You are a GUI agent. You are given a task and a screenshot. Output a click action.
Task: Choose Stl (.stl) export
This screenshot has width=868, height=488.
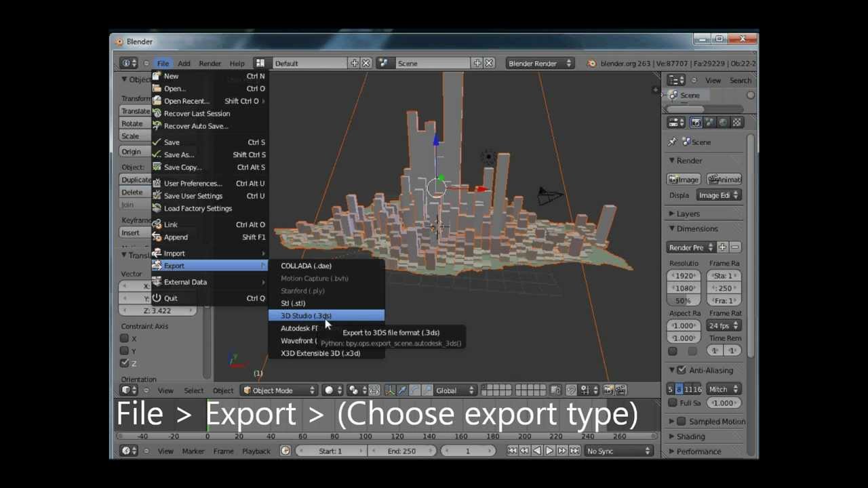tap(327, 303)
